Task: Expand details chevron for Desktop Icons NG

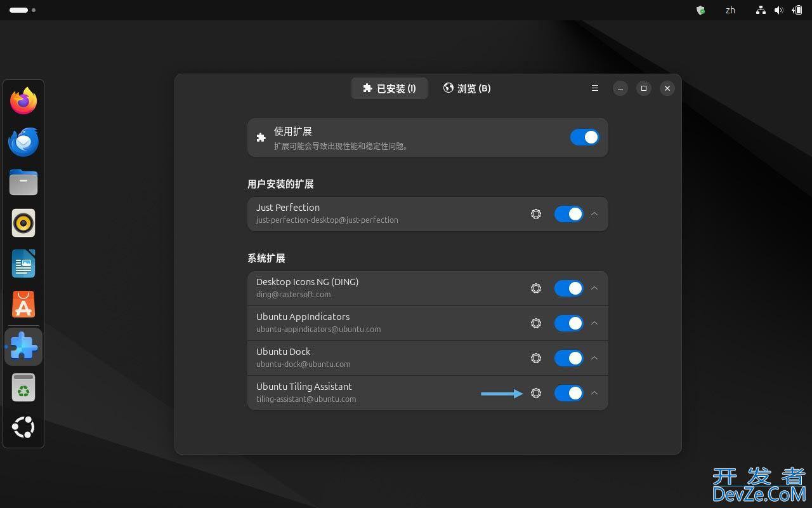Action: (594, 288)
